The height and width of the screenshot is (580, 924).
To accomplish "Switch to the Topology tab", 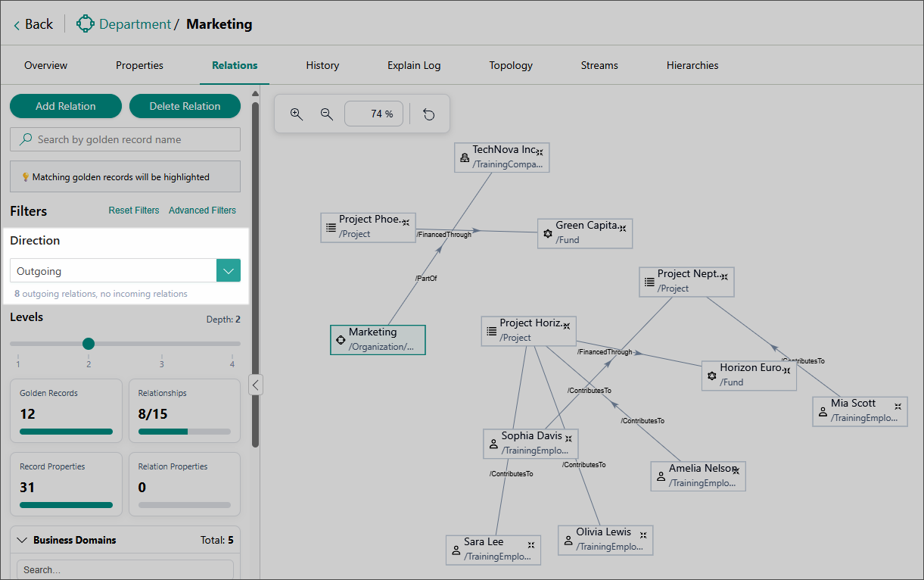I will (511, 66).
